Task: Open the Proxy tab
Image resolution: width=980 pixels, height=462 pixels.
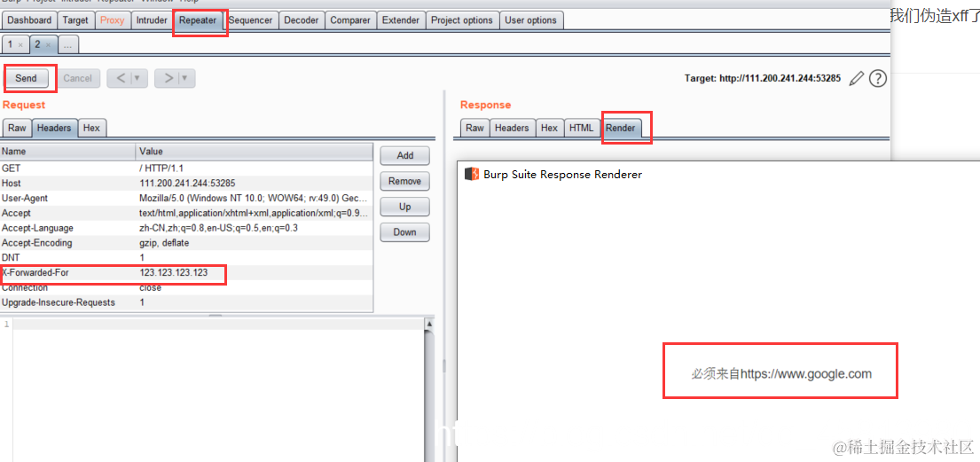Action: pyautogui.click(x=113, y=20)
